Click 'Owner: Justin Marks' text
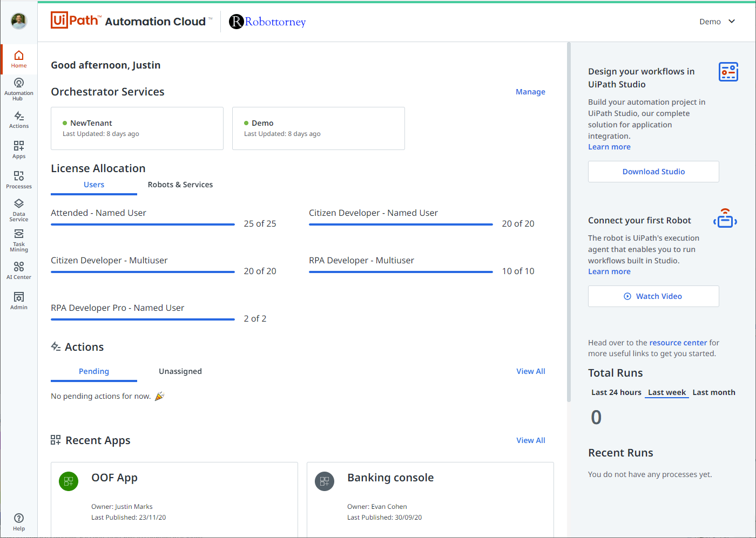This screenshot has width=756, height=538. pos(122,507)
